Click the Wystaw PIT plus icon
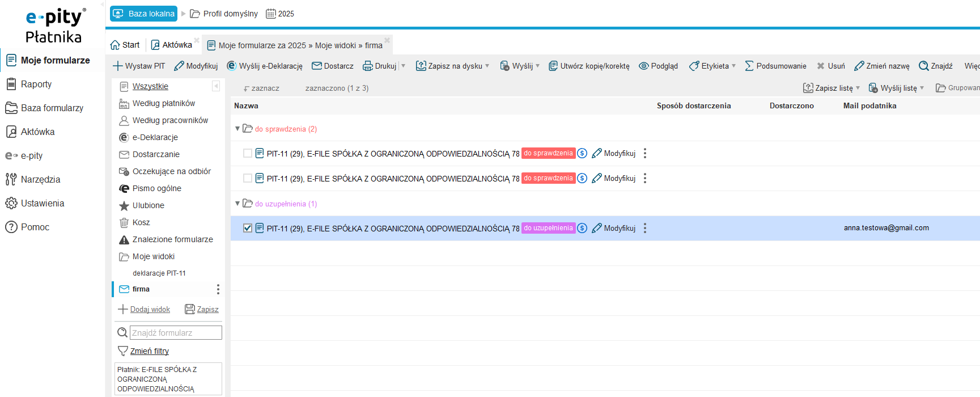The width and height of the screenshot is (980, 397). coord(118,66)
